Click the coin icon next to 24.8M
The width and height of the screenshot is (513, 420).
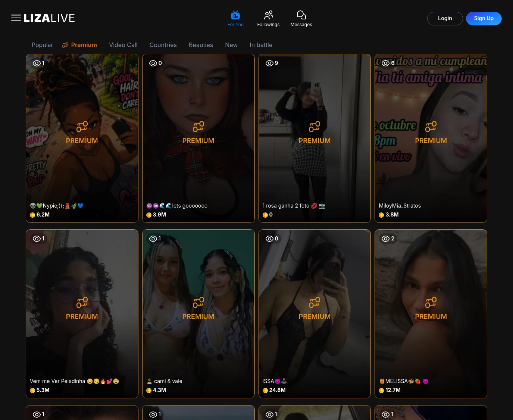pyautogui.click(x=265, y=391)
